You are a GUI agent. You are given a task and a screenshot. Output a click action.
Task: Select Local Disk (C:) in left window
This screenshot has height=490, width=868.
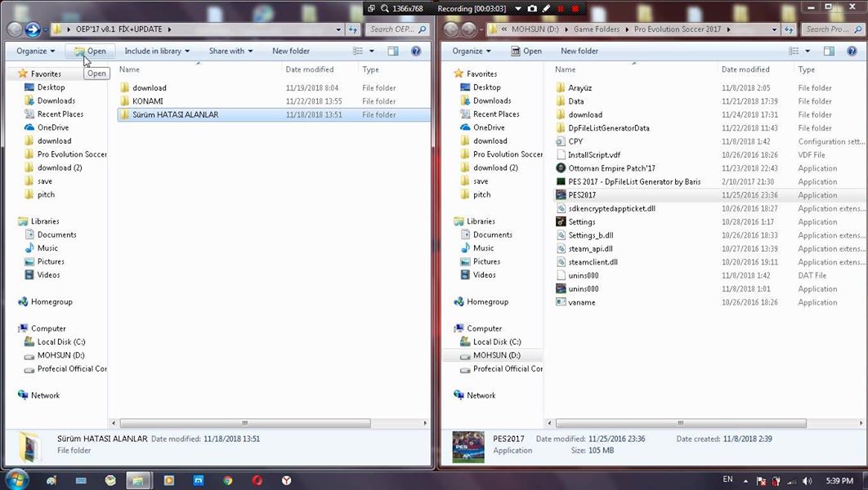[61, 342]
